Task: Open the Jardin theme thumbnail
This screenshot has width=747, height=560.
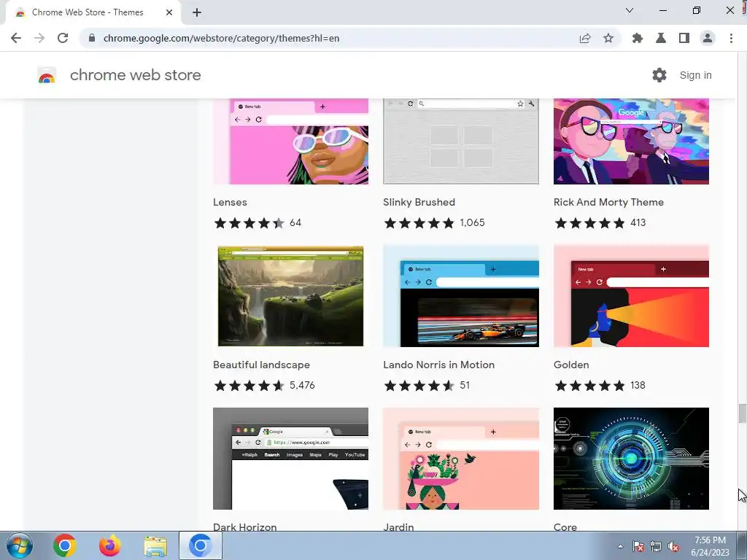Action: click(x=461, y=459)
